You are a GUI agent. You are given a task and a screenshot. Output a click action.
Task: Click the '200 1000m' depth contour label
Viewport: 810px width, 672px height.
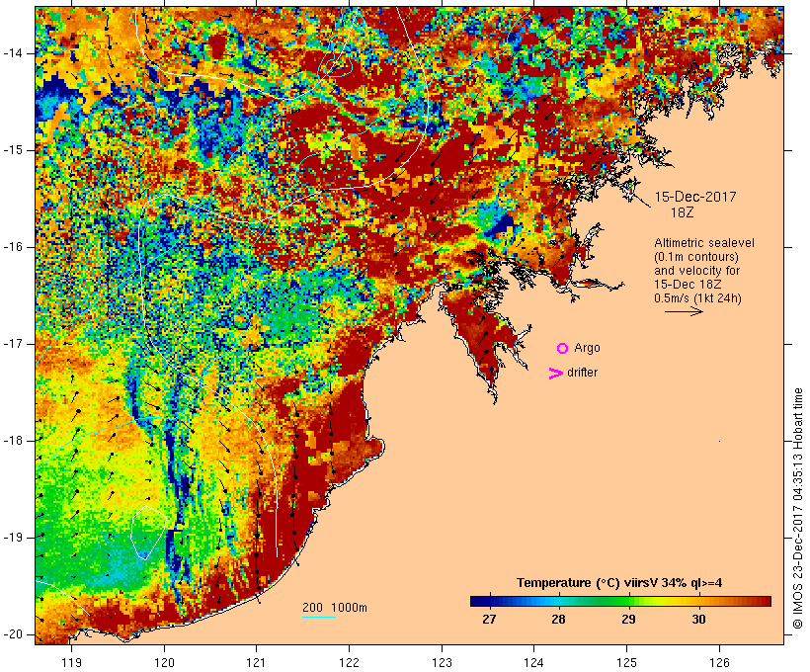coord(335,608)
